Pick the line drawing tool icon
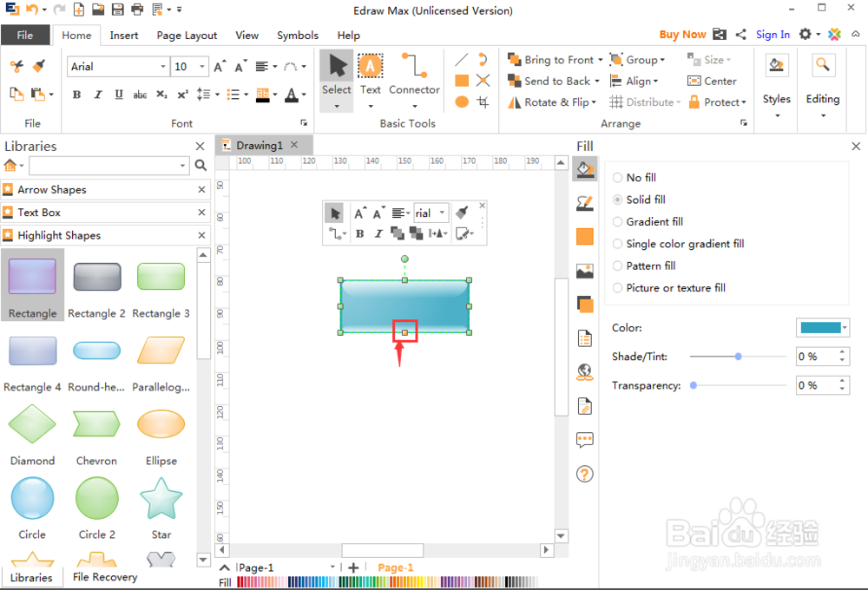This screenshot has height=590, width=868. pyautogui.click(x=461, y=60)
